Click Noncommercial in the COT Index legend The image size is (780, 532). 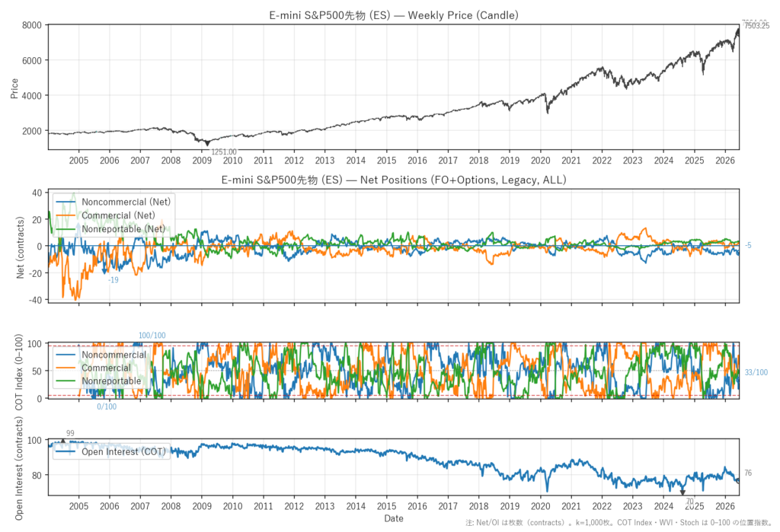point(114,355)
